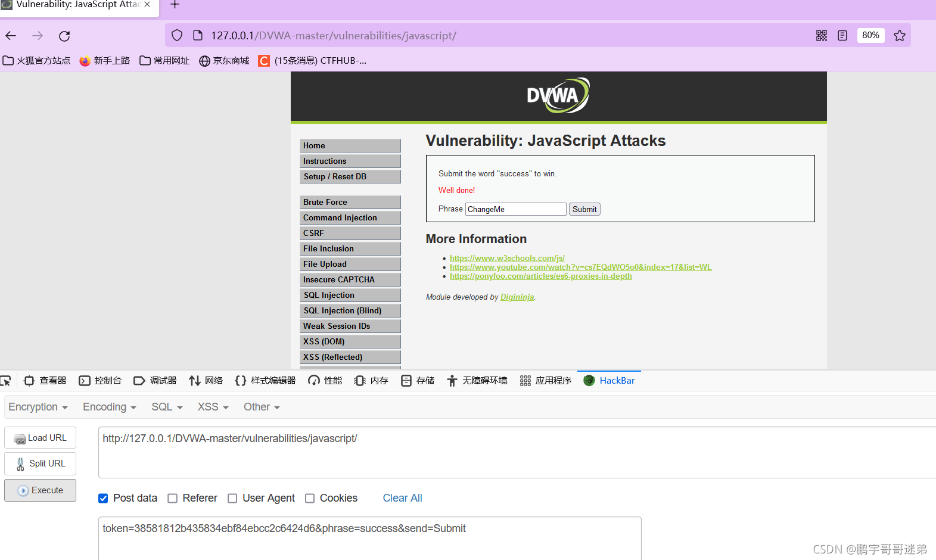936x560 pixels.
Task: Open the 查看器 inspector panel
Action: [45, 381]
